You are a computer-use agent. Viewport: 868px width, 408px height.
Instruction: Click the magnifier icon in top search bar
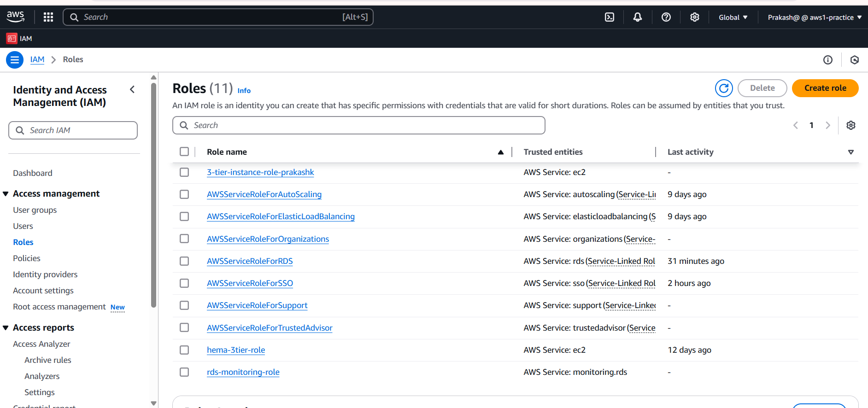(x=74, y=17)
